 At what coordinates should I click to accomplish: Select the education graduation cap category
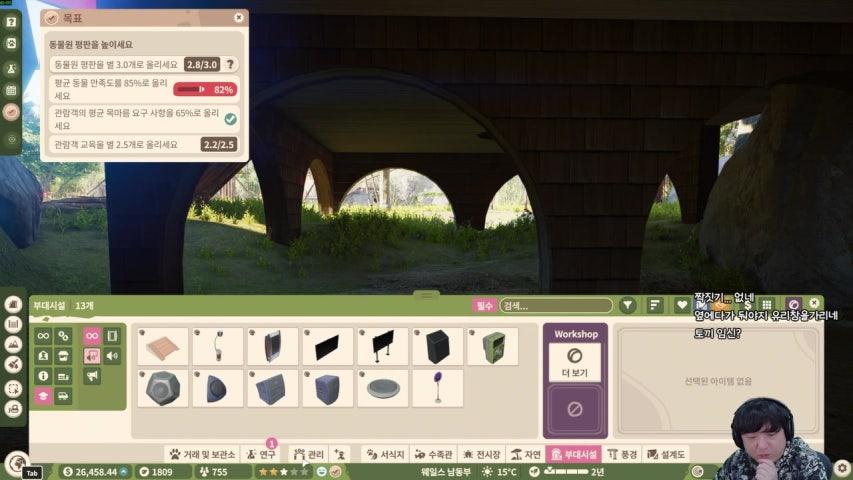point(43,396)
